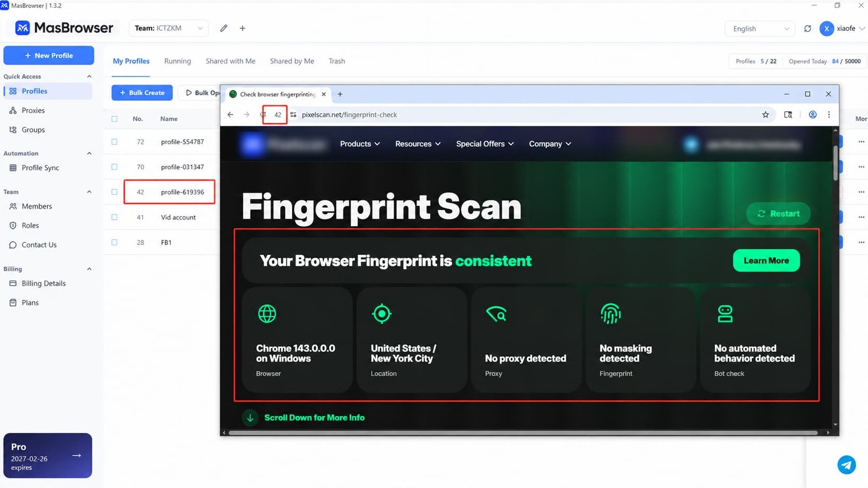This screenshot has width=868, height=488.
Task: Switch to the My Profiles tab
Action: (131, 61)
